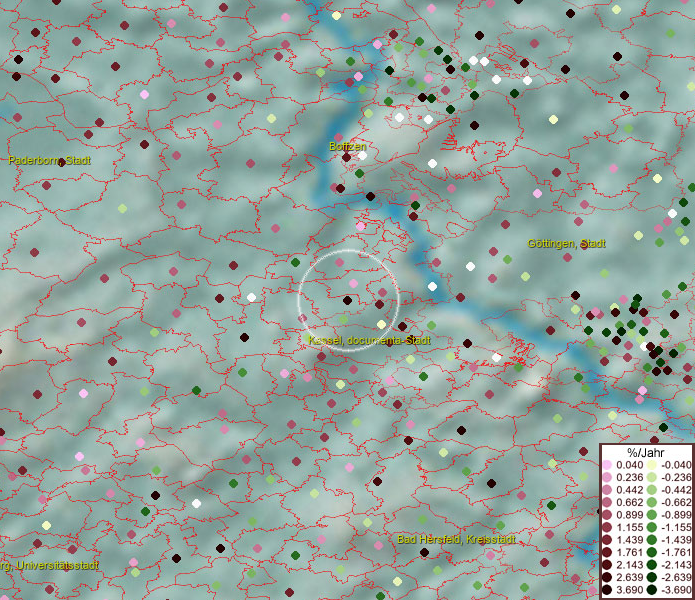Click the Paderborn, Stadt map label
695x600 pixels.
click(x=49, y=160)
